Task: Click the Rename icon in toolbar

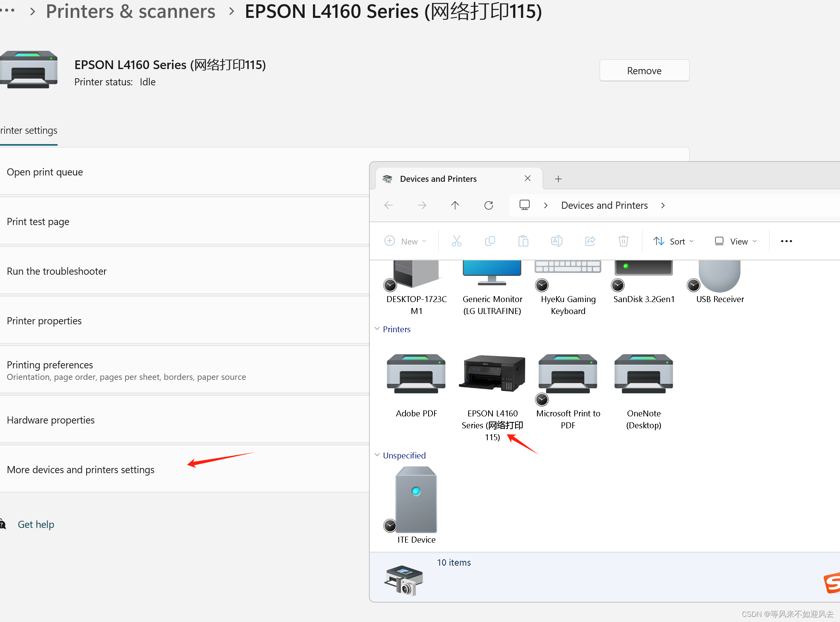Action: pos(556,241)
